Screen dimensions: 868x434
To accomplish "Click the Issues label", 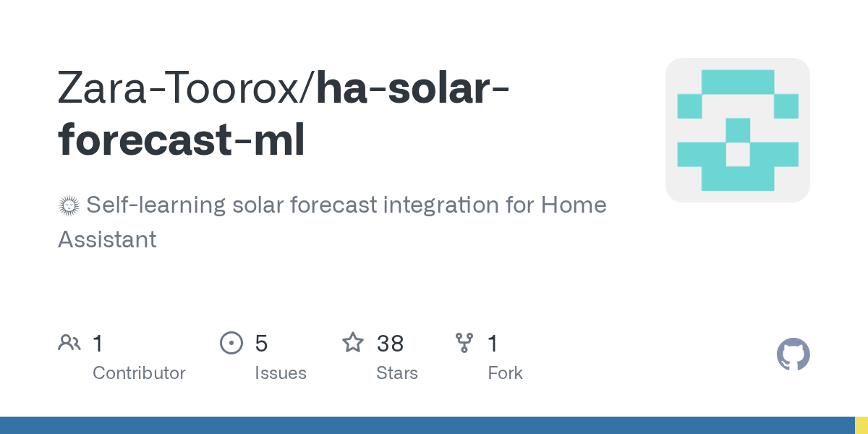I will click(280, 373).
